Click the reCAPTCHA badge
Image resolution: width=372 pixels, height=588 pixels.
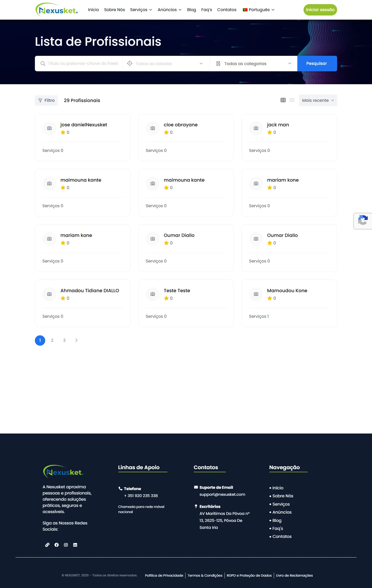point(363,221)
